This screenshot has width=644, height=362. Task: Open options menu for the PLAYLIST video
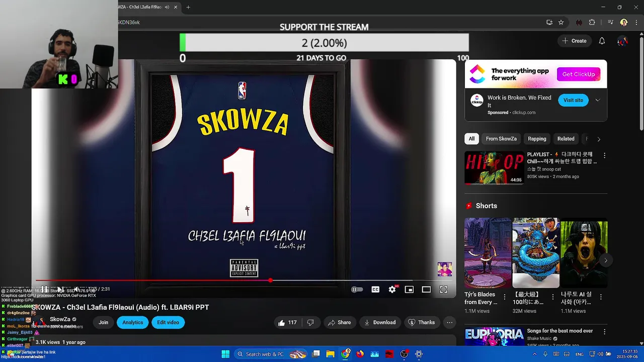point(604,155)
